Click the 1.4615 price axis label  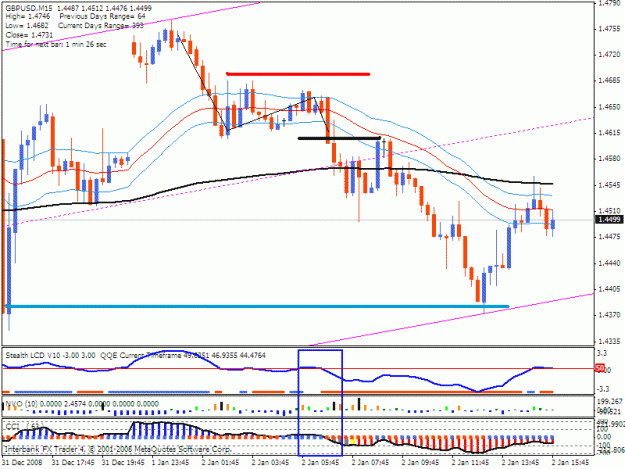pos(609,133)
